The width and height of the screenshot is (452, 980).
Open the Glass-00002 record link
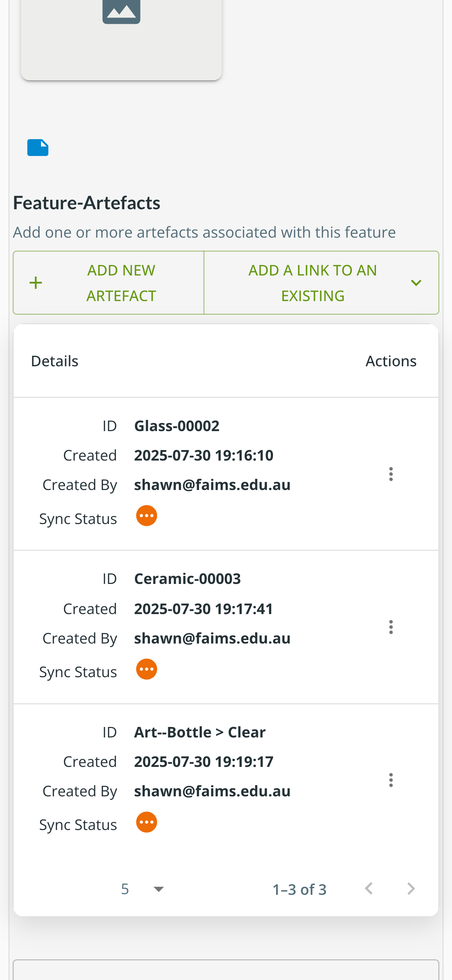(177, 426)
